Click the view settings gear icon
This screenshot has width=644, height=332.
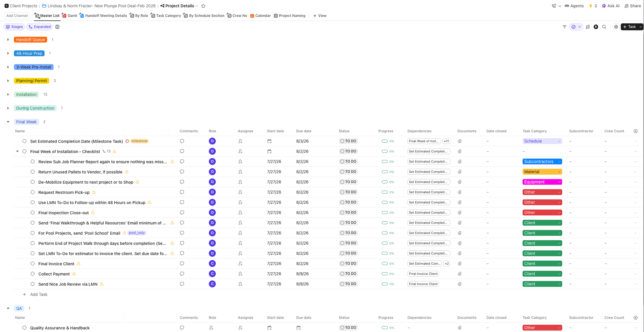coord(616,27)
